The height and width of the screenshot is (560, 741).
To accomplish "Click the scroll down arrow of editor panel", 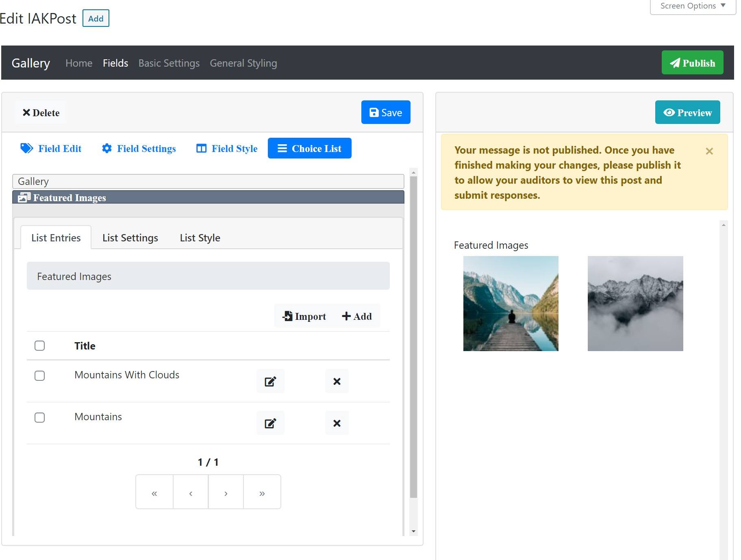I will [413, 531].
